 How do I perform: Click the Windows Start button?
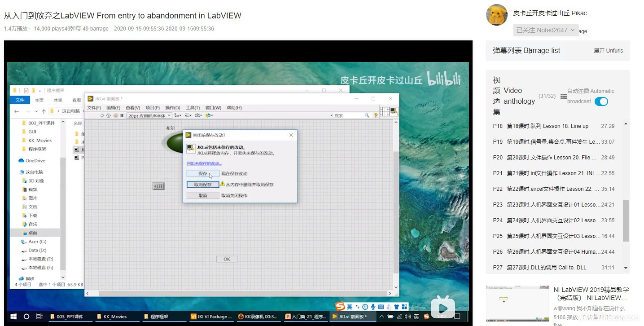click(x=13, y=317)
